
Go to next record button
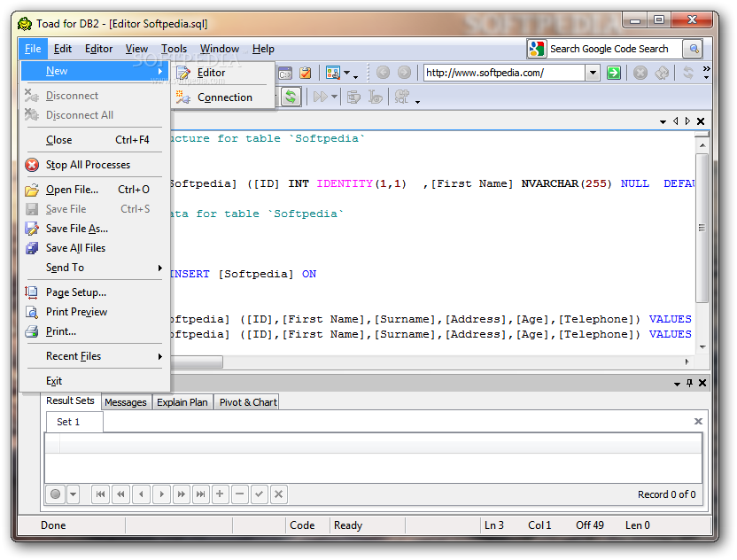pos(161,494)
